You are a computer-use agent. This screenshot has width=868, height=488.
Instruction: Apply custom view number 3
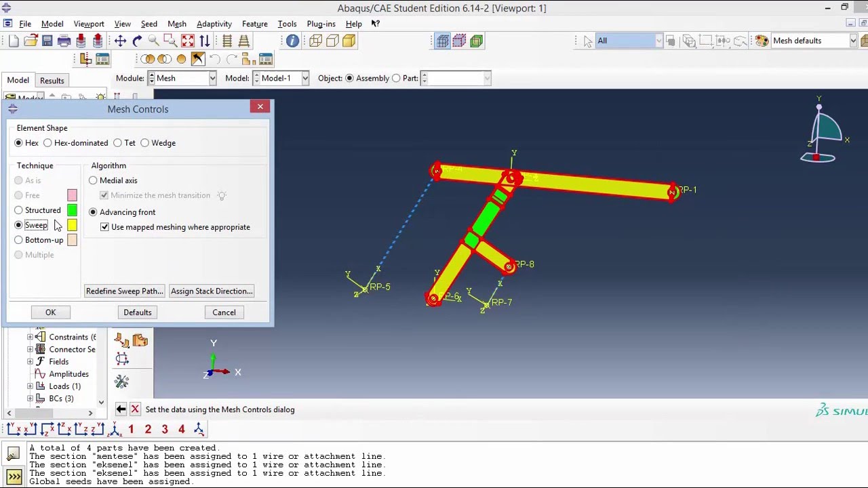click(165, 429)
